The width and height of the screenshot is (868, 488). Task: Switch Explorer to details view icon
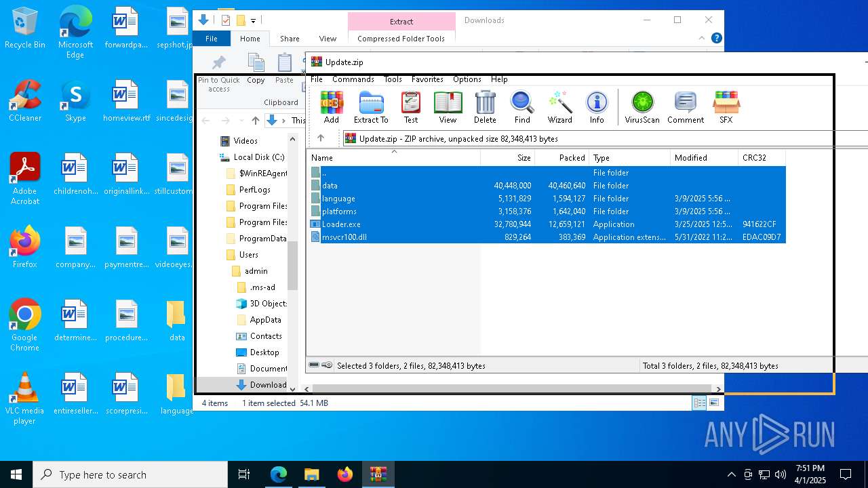[699, 403]
